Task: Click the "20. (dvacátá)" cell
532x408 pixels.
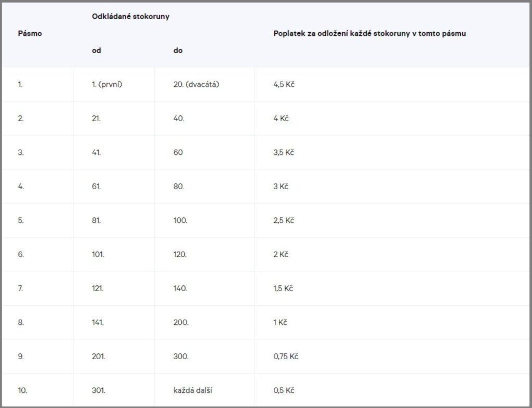Action: [196, 84]
